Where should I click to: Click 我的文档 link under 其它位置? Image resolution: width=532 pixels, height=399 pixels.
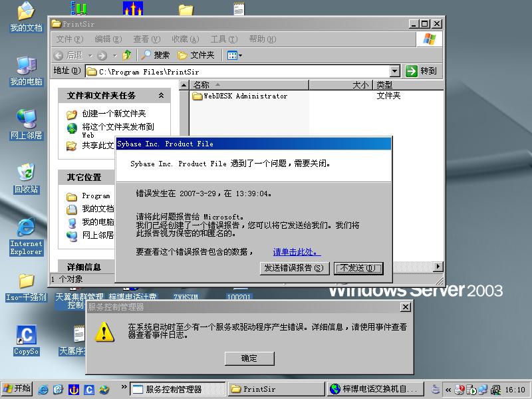click(x=98, y=209)
